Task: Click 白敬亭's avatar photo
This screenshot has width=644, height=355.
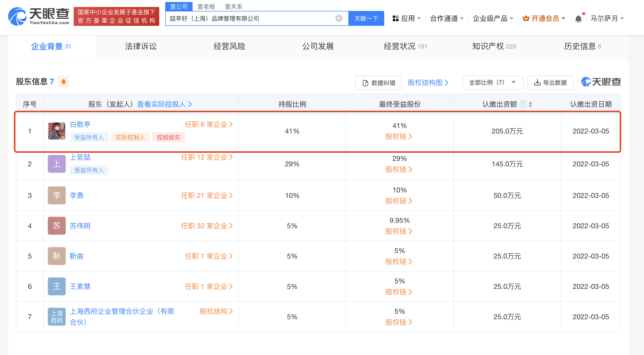Action: [x=57, y=131]
